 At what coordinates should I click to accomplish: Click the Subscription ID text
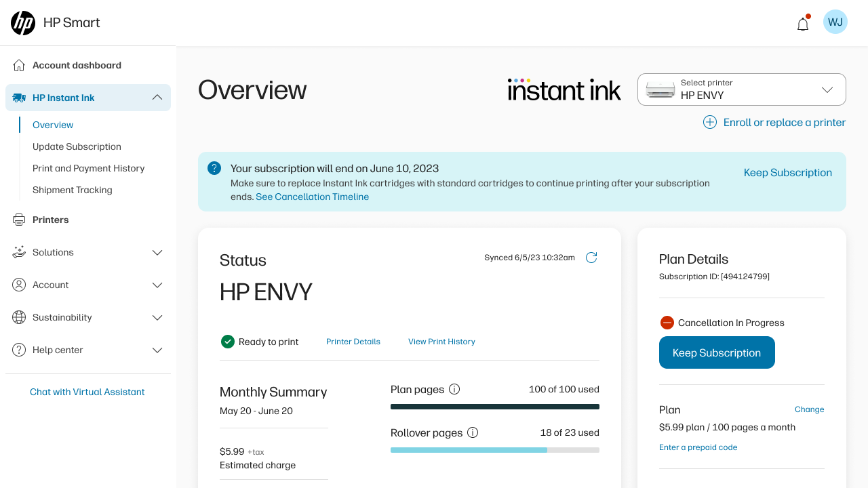pos(714,277)
